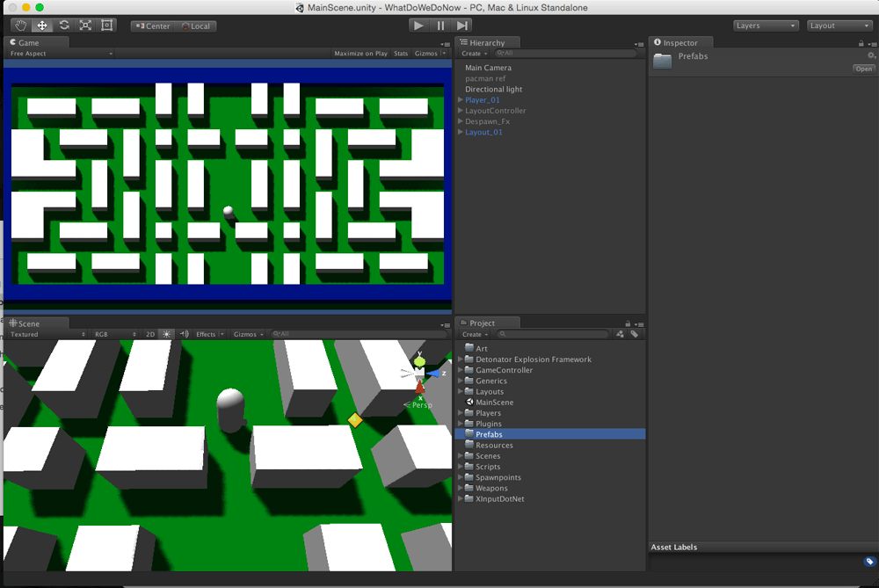Open the RGB render mode dropdown
The image size is (879, 588).
115,334
